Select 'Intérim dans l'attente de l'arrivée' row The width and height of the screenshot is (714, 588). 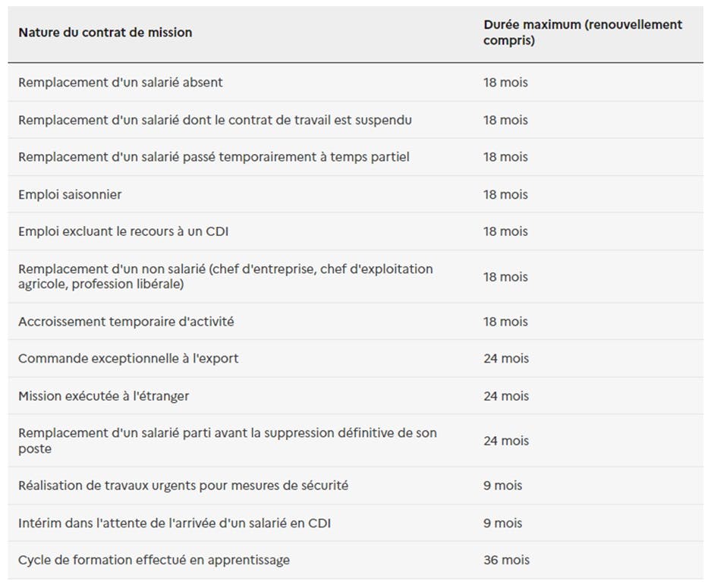point(356,523)
